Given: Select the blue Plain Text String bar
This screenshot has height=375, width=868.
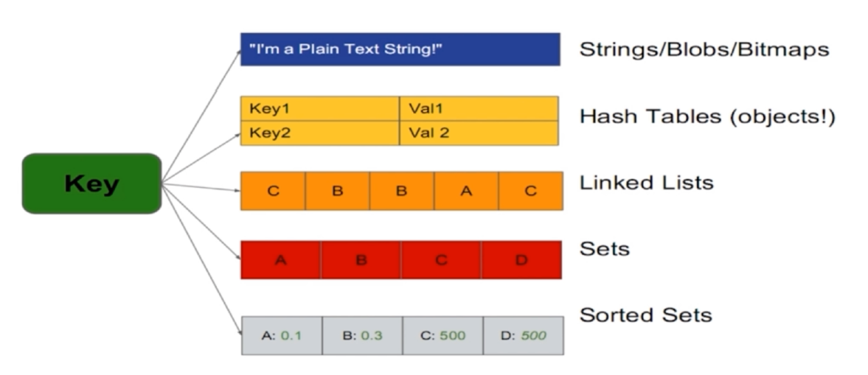Looking at the screenshot, I should [400, 49].
